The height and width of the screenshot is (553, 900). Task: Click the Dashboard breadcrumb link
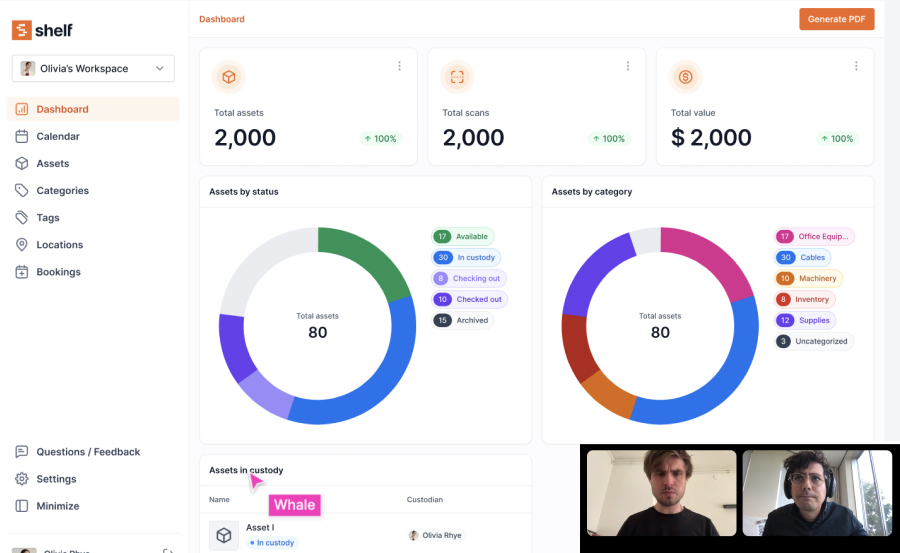click(x=222, y=19)
